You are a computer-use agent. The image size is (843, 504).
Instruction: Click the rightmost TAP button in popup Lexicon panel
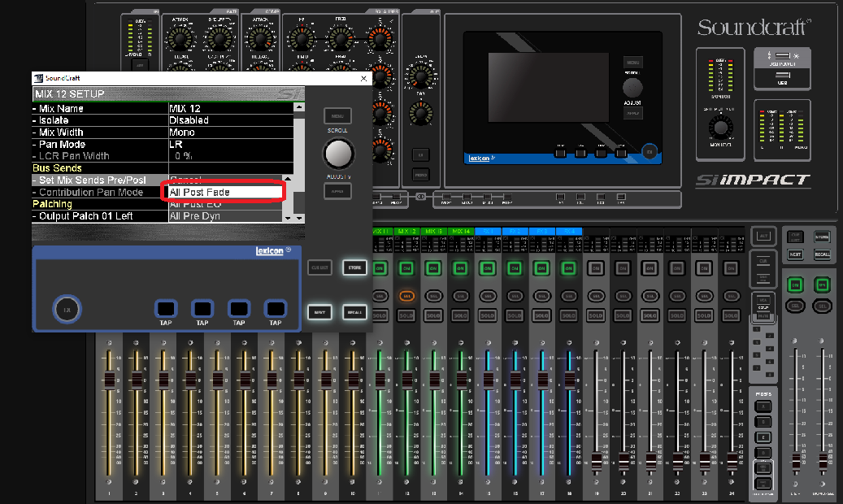(x=276, y=309)
